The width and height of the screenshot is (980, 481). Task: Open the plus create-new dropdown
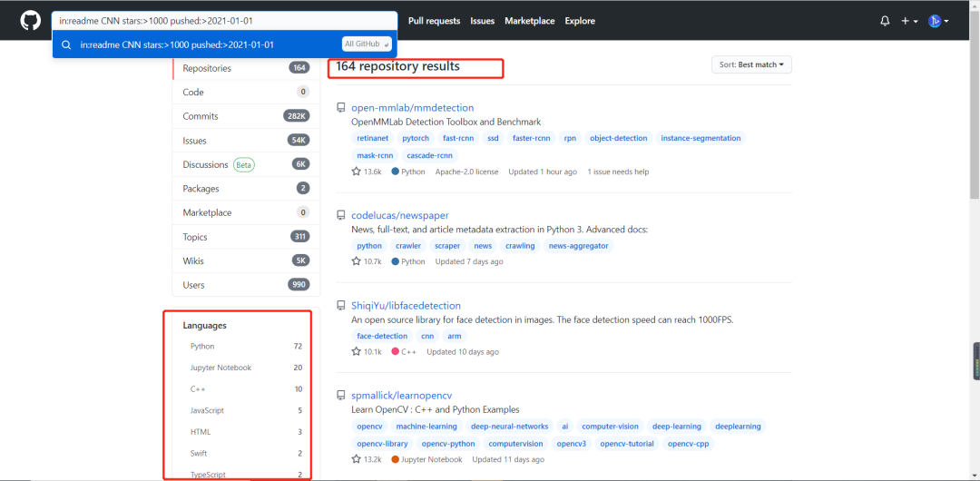(908, 21)
